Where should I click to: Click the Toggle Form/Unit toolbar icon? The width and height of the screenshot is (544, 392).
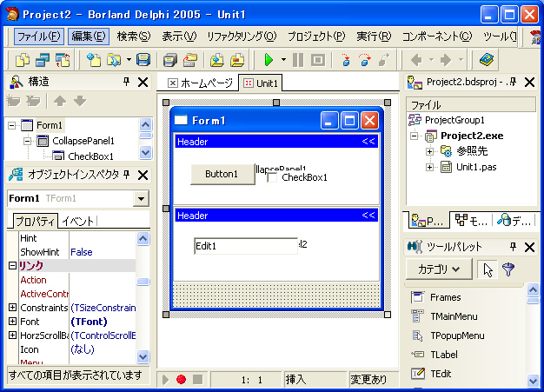tap(63, 60)
